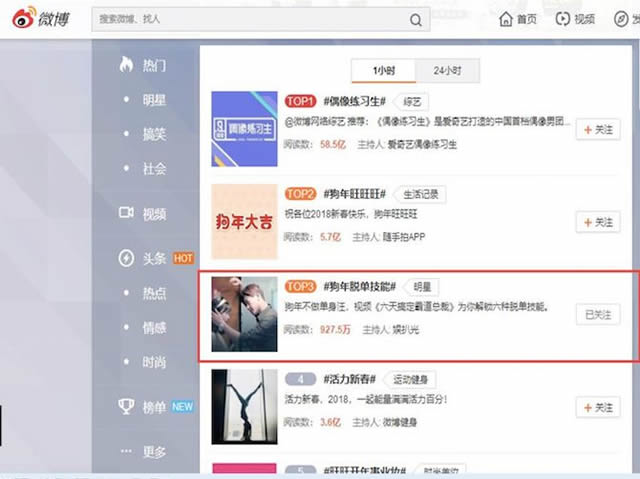Follow the #活力新春# topic
This screenshot has height=479, width=640.
[598, 407]
